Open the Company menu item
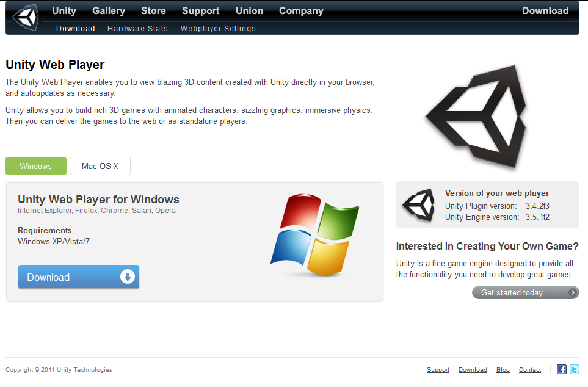This screenshot has height=387, width=588. (x=301, y=11)
